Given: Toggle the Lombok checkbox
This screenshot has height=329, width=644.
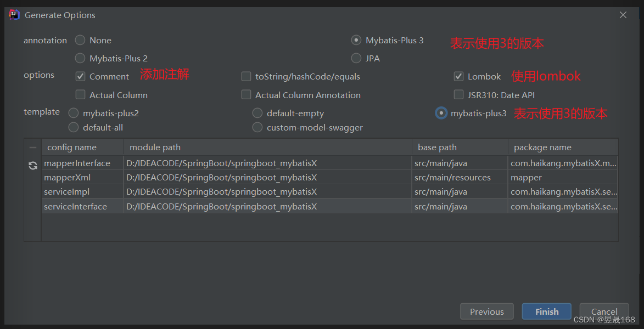Looking at the screenshot, I should pyautogui.click(x=459, y=76).
